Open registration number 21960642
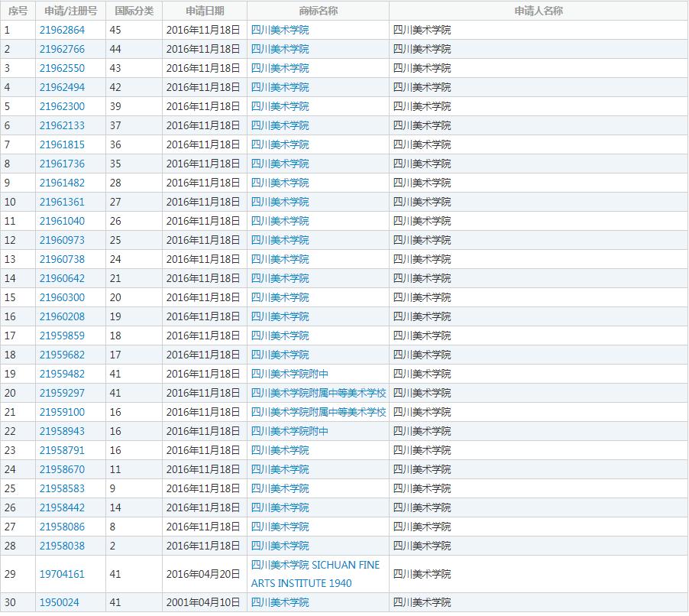This screenshot has width=689, height=616. pyautogui.click(x=62, y=278)
